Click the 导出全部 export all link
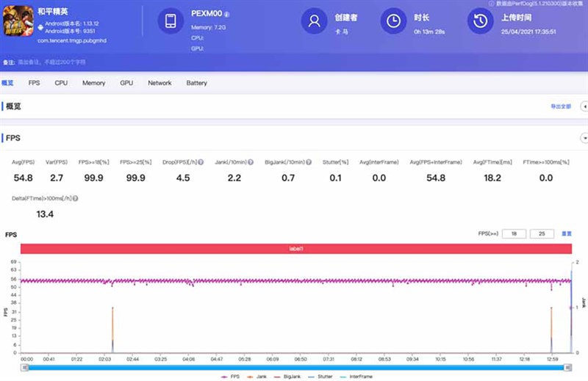 [x=560, y=106]
